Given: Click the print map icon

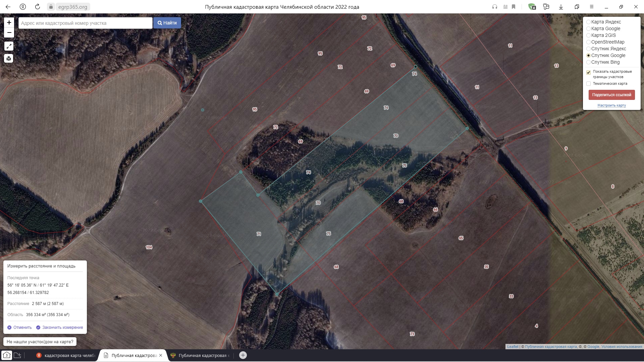Looking at the screenshot, I should [x=9, y=59].
